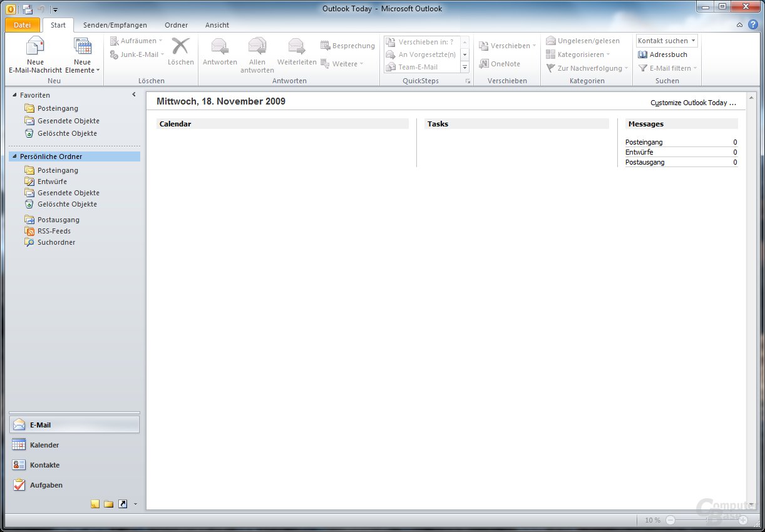Viewport: 765px width, 532px height.
Task: Select An Vorgesetzte(n) quick step
Action: [x=423, y=54]
